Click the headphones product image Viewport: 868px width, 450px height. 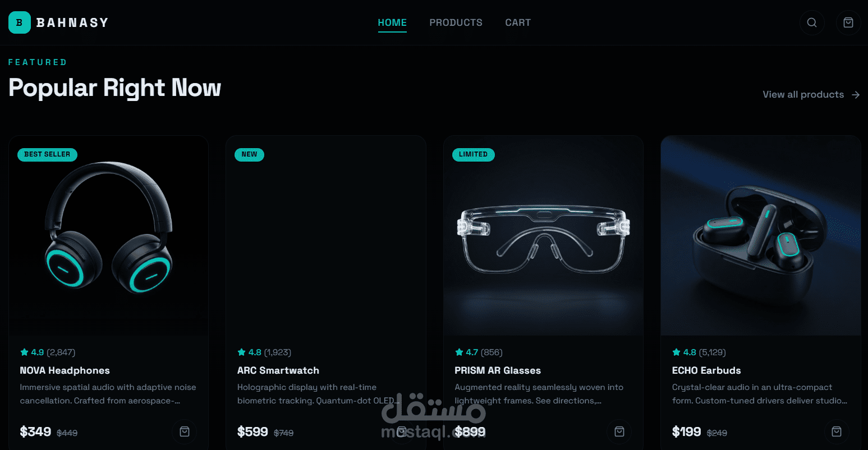[108, 236]
